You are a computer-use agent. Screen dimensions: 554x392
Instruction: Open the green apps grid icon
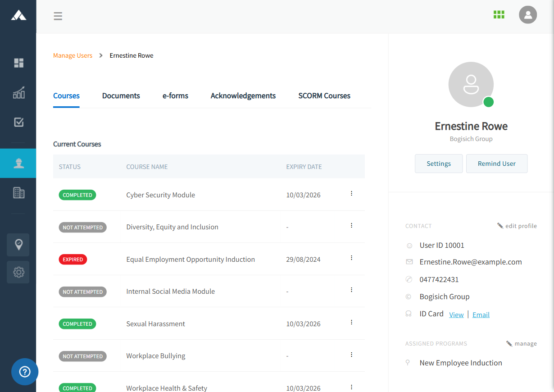coord(499,15)
